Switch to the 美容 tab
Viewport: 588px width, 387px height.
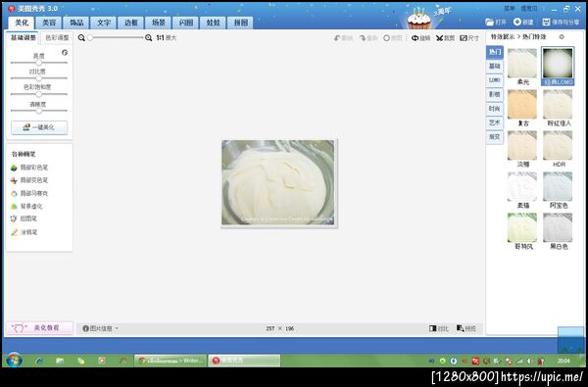[x=49, y=23]
